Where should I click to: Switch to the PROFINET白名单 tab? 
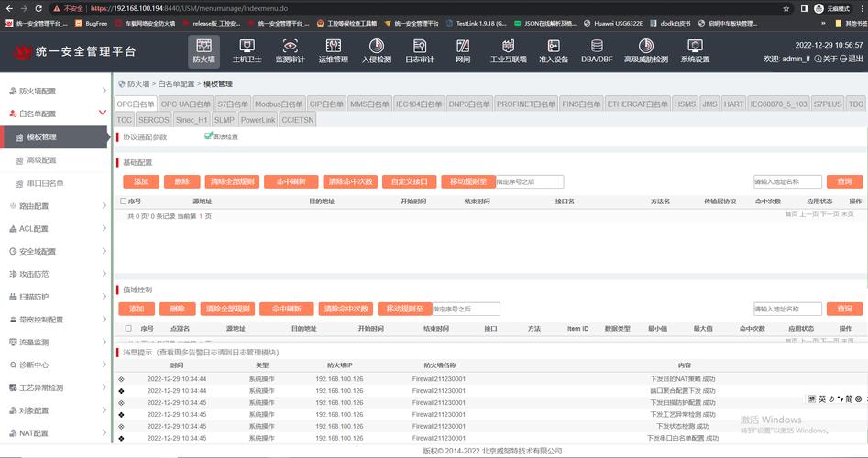(x=525, y=104)
